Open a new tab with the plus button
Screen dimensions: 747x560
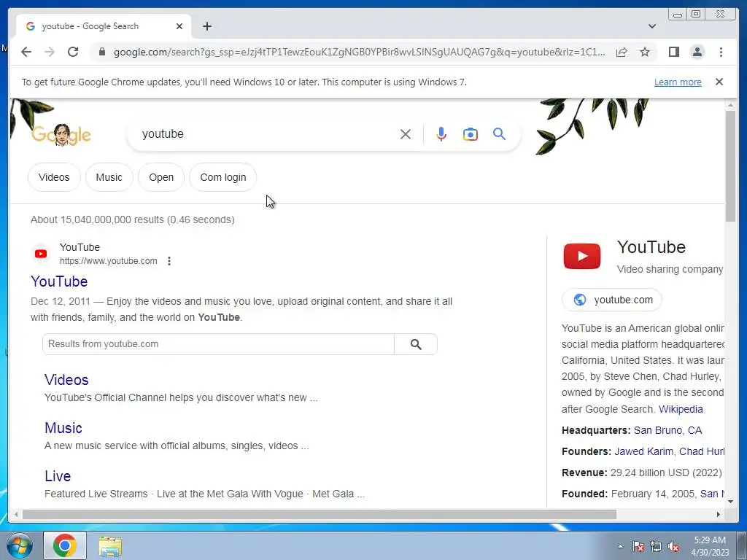pos(206,26)
